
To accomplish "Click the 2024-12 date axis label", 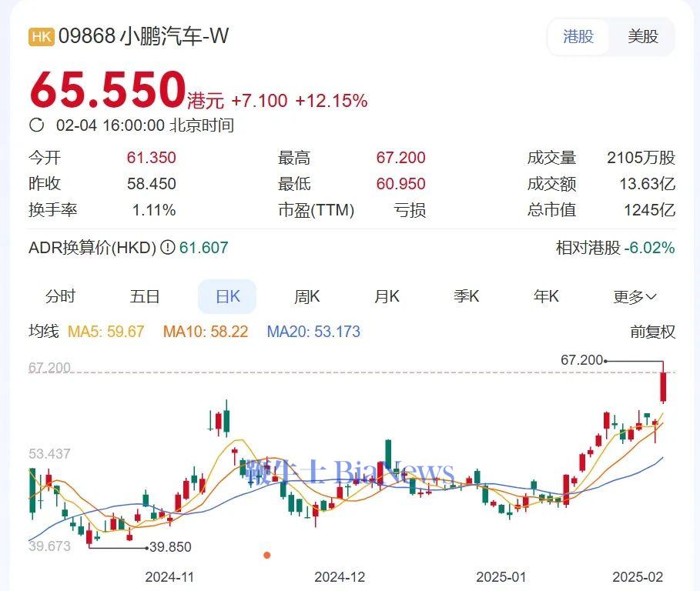I will tap(340, 576).
